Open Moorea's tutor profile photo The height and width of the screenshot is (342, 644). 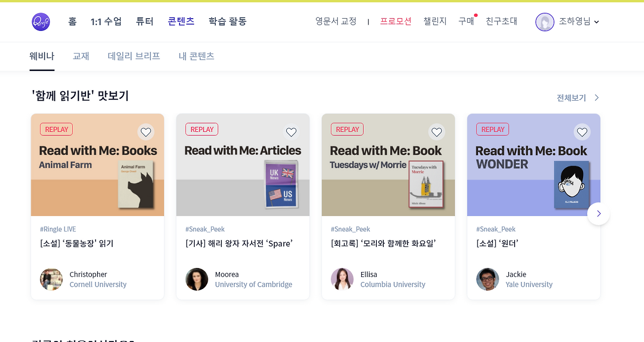pyautogui.click(x=197, y=279)
